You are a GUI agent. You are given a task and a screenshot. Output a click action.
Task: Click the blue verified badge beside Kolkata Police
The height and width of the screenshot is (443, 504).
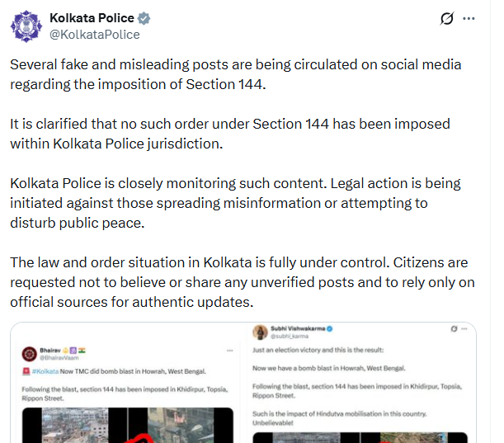[144, 18]
